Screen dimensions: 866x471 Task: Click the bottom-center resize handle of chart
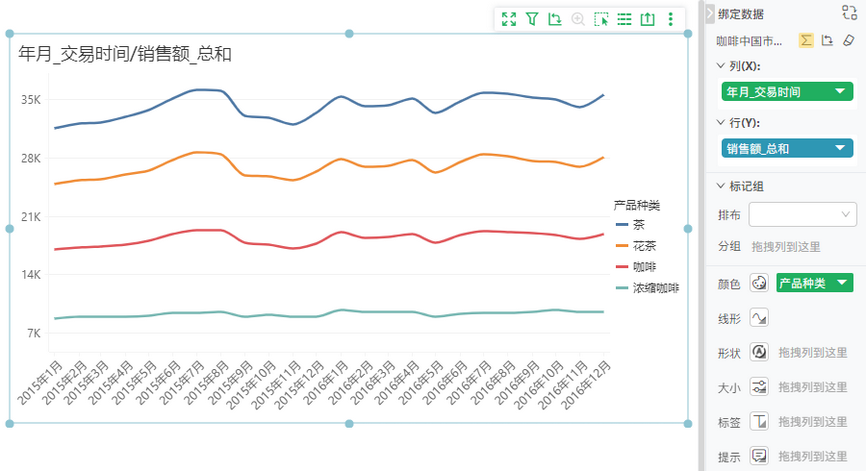tap(349, 424)
